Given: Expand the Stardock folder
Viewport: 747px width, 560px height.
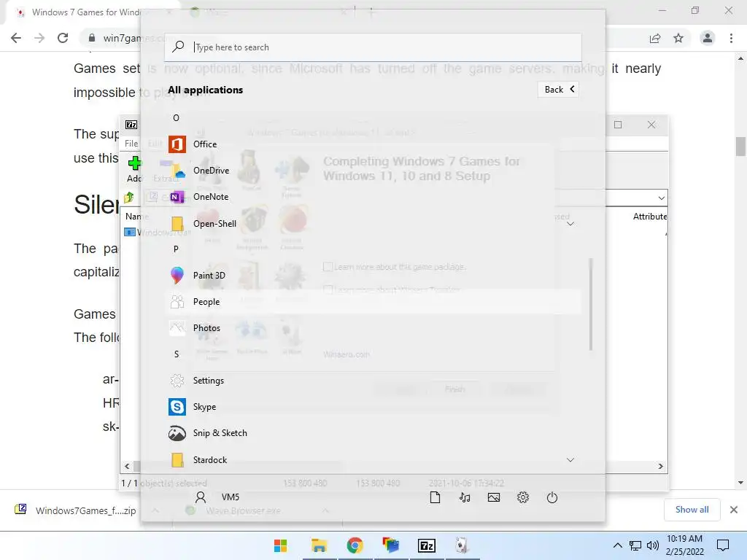Looking at the screenshot, I should (373, 459).
